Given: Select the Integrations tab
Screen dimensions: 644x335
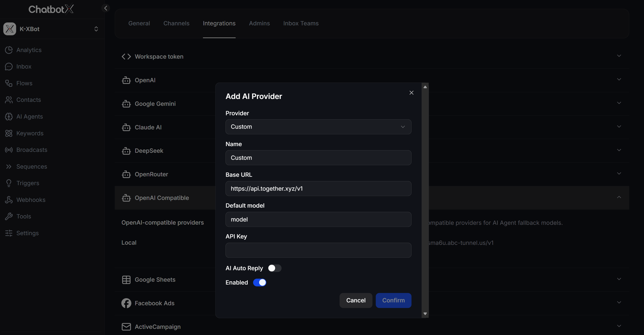Looking at the screenshot, I should 219,23.
